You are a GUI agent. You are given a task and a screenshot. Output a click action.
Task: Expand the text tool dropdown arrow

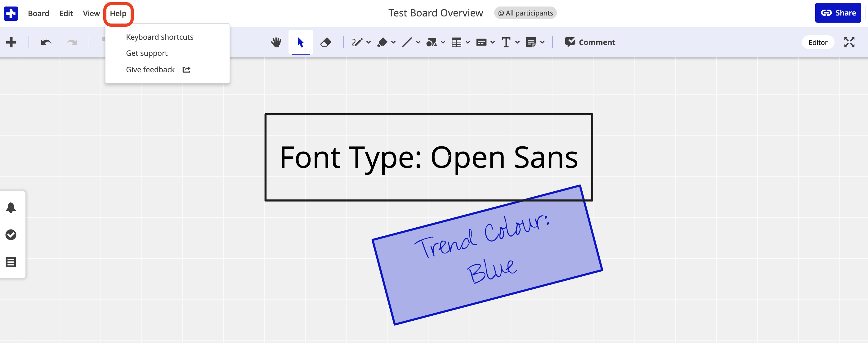[517, 42]
